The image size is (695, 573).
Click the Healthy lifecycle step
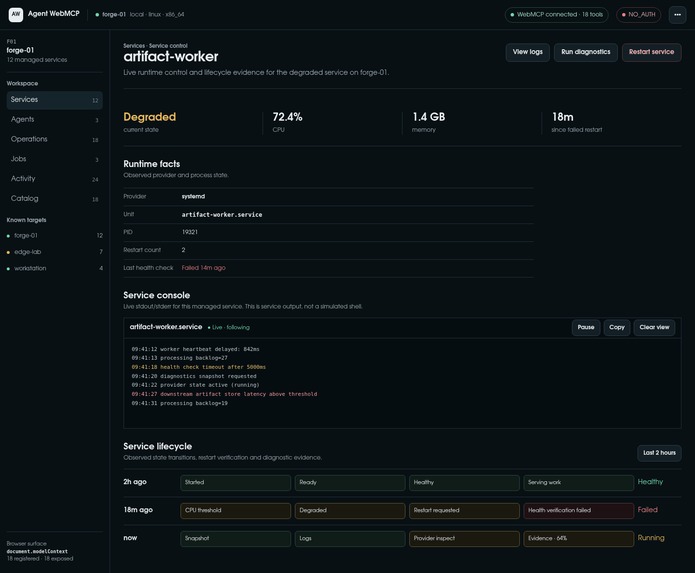point(464,483)
